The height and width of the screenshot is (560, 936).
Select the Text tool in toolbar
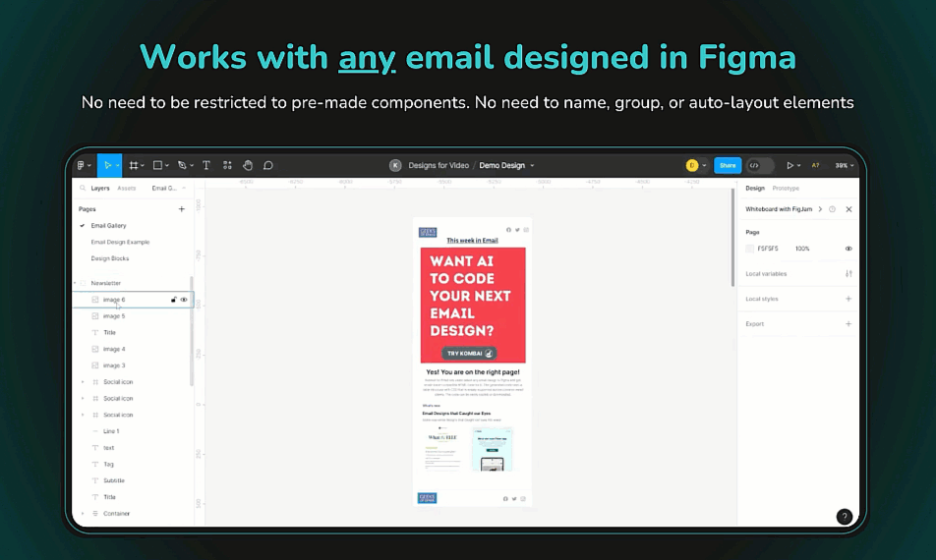click(206, 165)
